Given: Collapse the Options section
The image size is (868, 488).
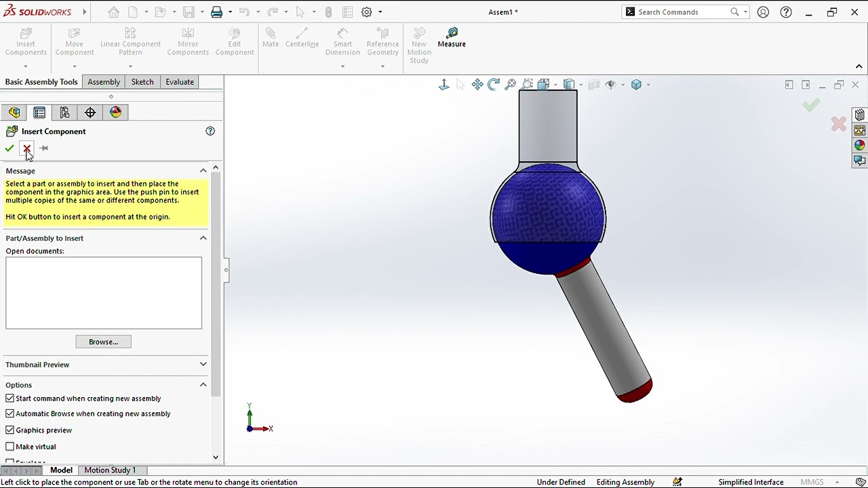Looking at the screenshot, I should coord(203,385).
